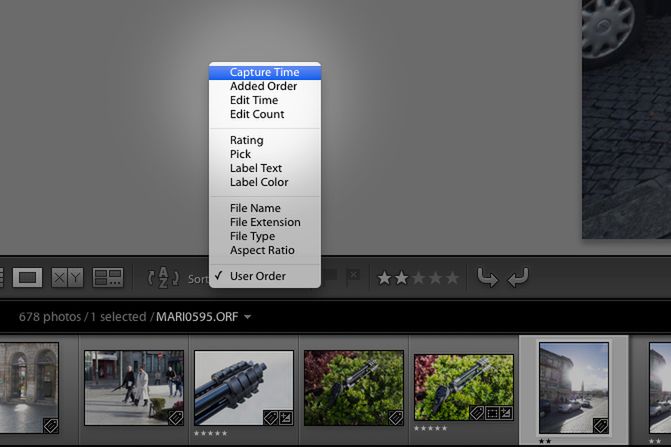Click crop badge on five-star bush thumbnail
This screenshot has width=671, height=447.
click(x=492, y=413)
